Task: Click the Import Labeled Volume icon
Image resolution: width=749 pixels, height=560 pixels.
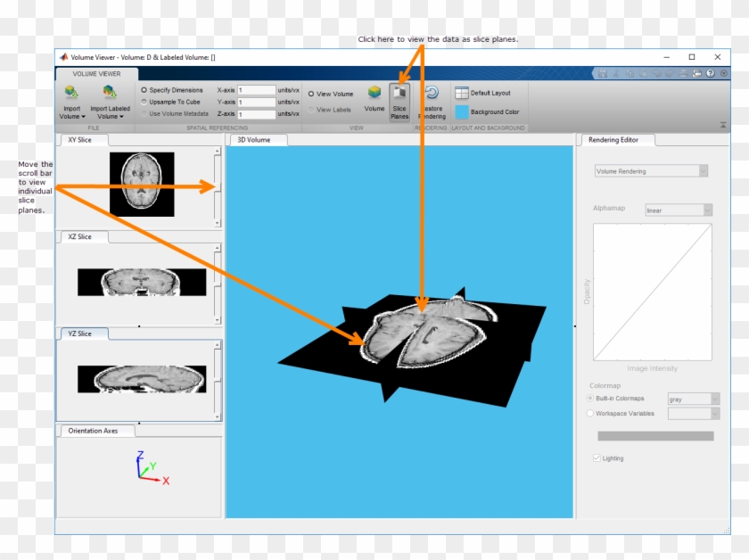Action: 110,93
